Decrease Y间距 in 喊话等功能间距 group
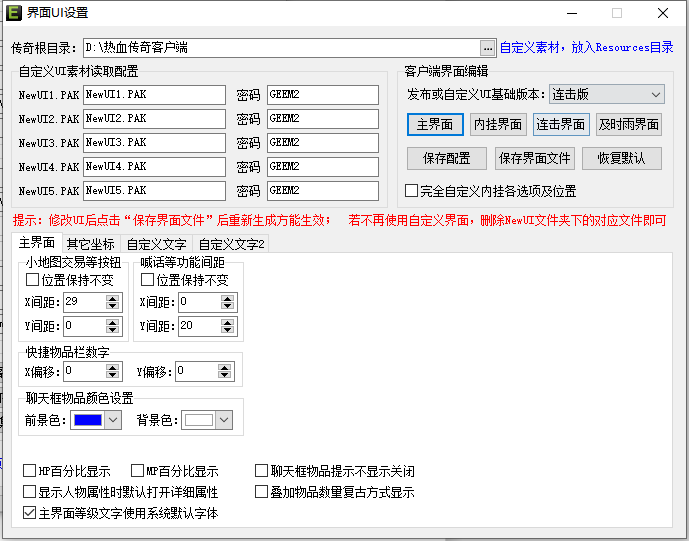 point(227,330)
